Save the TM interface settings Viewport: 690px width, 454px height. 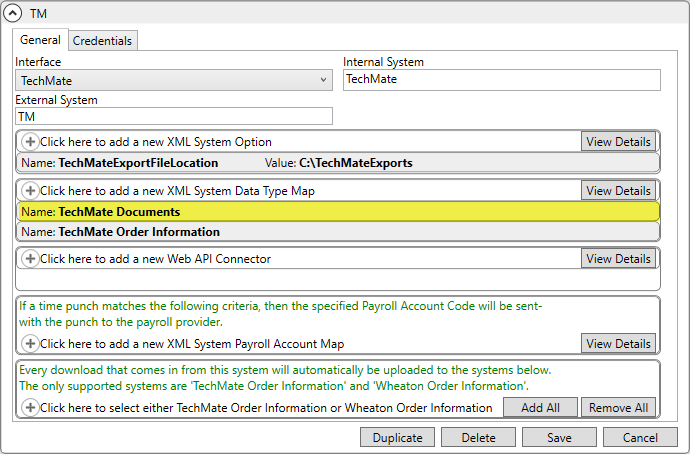tap(559, 438)
